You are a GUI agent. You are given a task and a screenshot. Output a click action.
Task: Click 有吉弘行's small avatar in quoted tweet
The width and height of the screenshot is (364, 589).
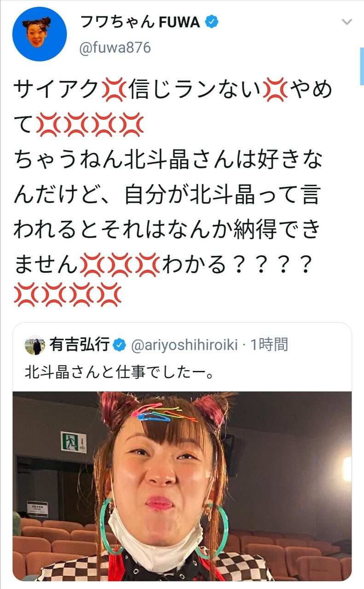tap(35, 345)
